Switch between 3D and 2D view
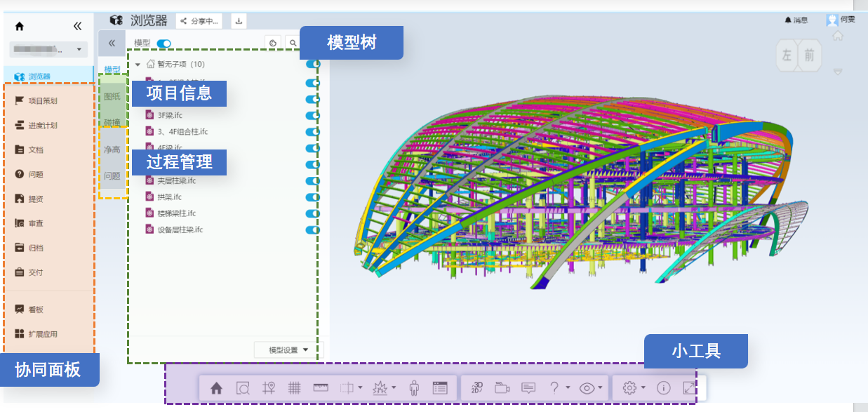Screen dimensions: 868x412 pyautogui.click(x=478, y=387)
